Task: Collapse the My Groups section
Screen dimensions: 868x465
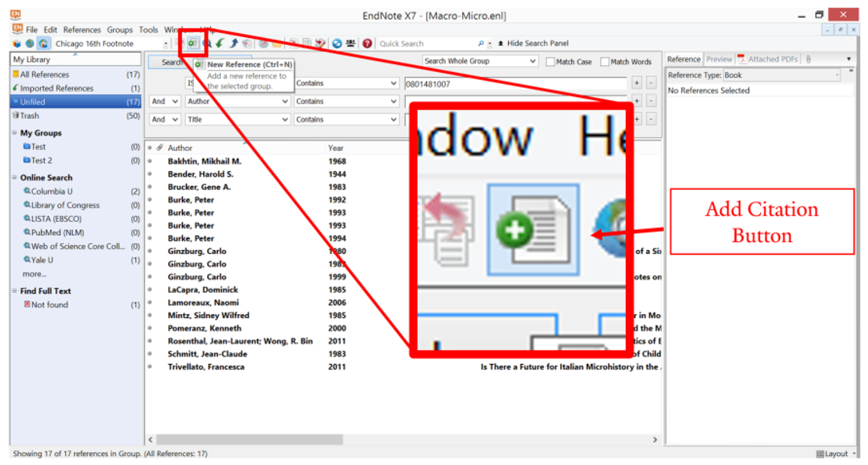Action: click(x=15, y=133)
